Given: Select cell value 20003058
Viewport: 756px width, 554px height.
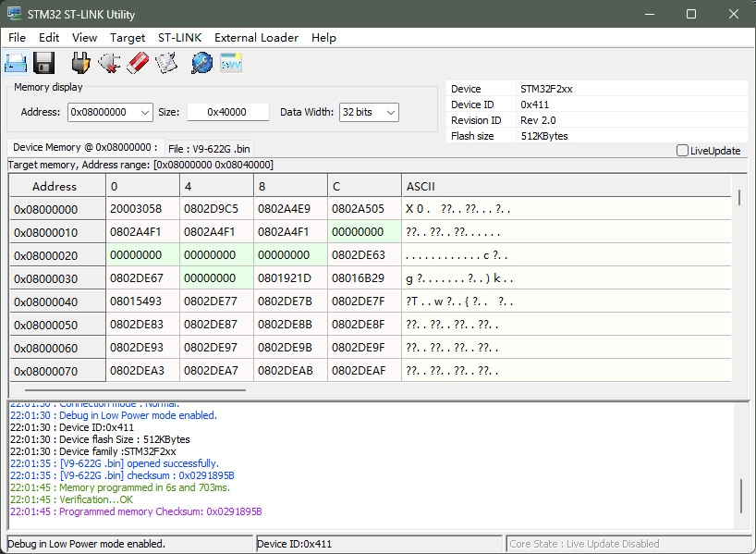Looking at the screenshot, I should [x=142, y=209].
